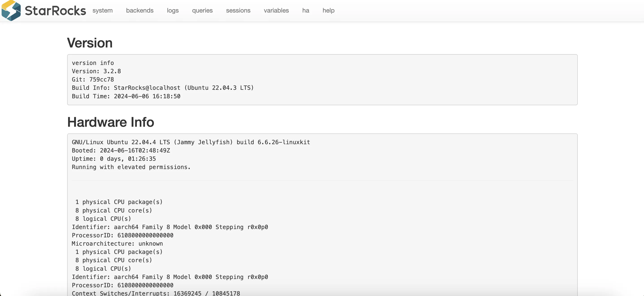Click the 'Microarchitecture: unknown' line
This screenshot has width=644, height=296.
117,244
